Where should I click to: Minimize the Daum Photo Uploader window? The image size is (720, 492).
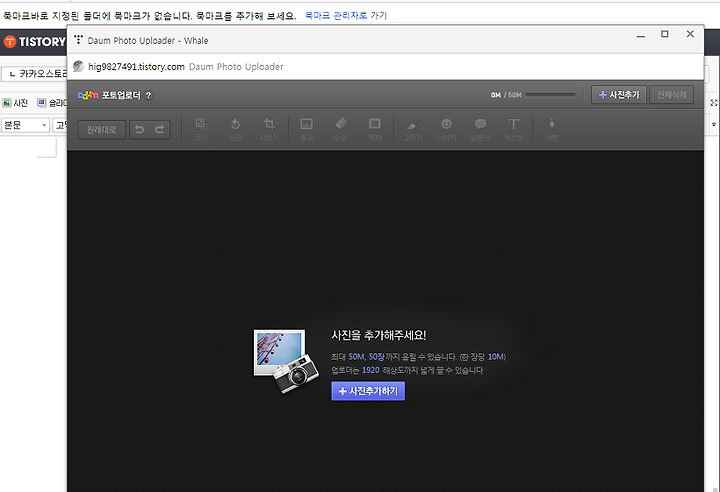pos(641,34)
